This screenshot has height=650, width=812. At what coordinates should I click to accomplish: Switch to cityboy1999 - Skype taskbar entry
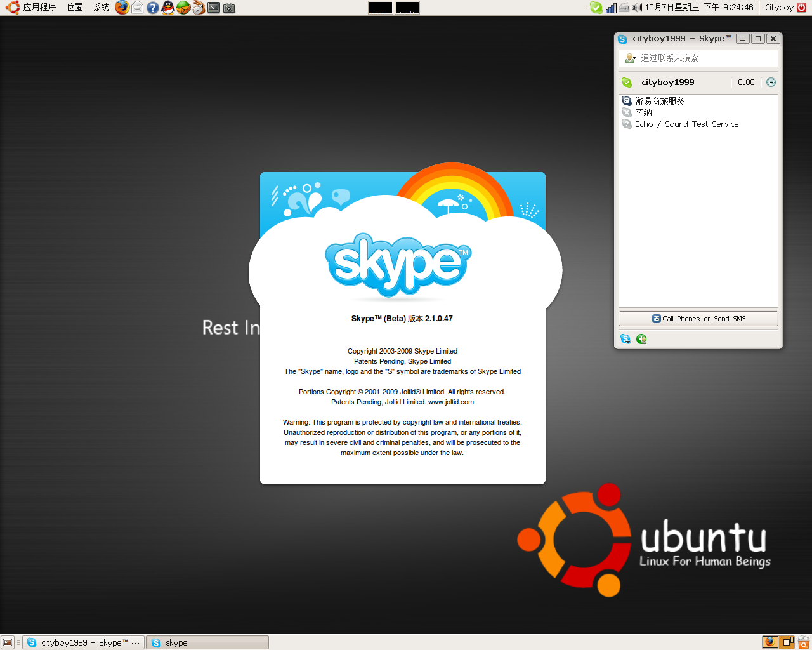tap(83, 642)
